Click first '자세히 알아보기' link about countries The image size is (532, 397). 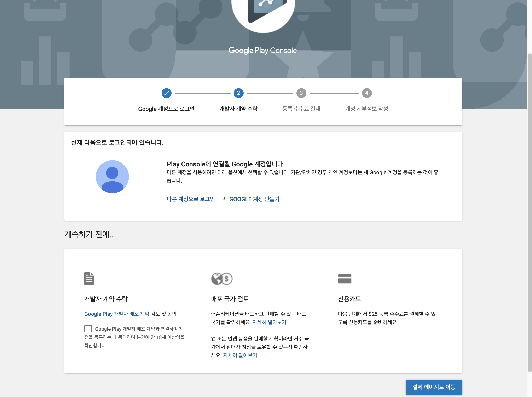tap(269, 322)
